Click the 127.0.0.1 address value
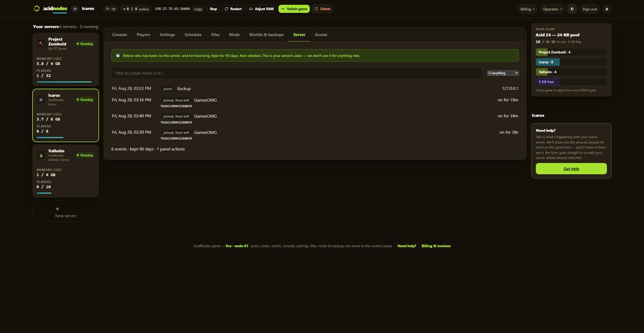 pos(510,88)
